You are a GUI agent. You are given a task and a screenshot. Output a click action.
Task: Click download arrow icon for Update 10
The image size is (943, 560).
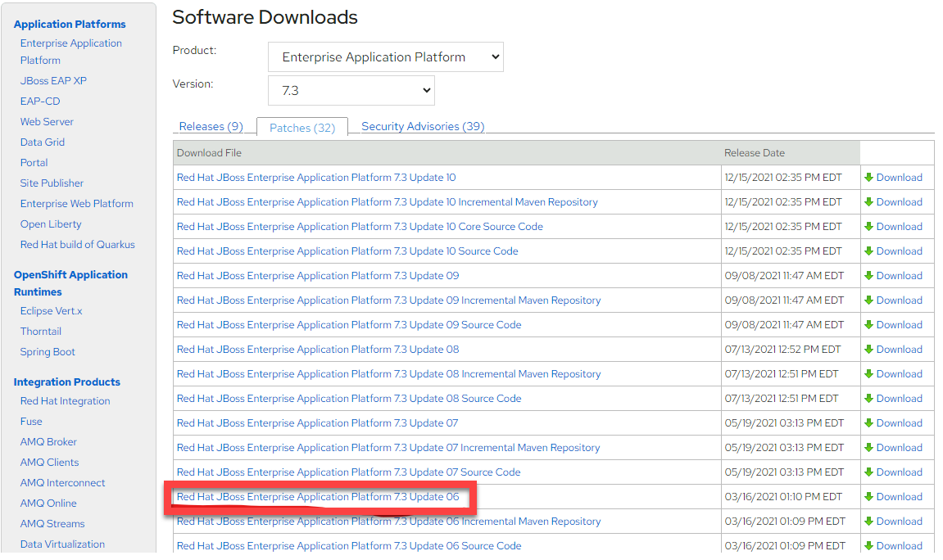coord(868,178)
